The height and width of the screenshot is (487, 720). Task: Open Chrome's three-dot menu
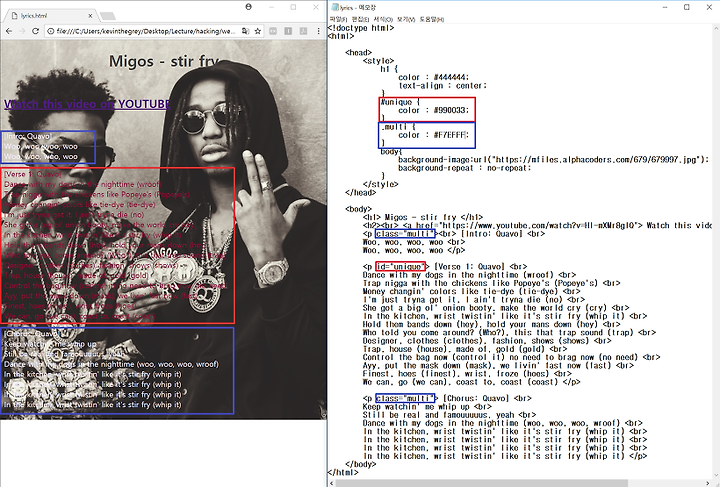[319, 31]
